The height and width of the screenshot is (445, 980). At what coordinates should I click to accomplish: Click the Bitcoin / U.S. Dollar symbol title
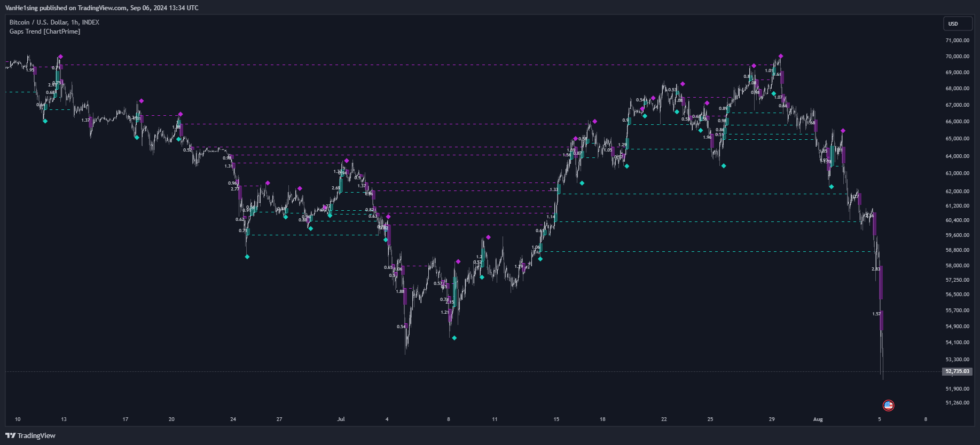pos(54,22)
